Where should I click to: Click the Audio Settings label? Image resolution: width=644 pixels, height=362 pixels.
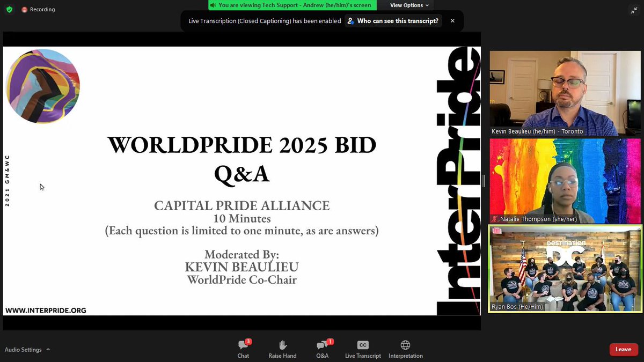coord(23,350)
